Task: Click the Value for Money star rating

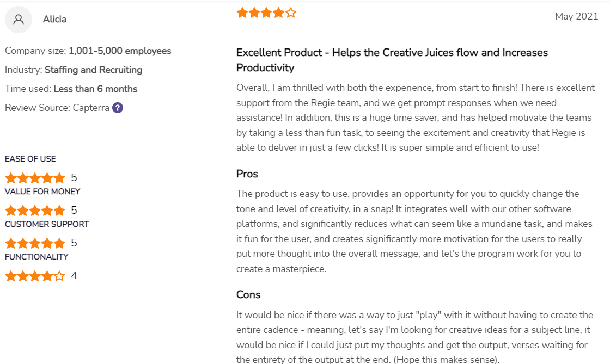Action: point(35,211)
